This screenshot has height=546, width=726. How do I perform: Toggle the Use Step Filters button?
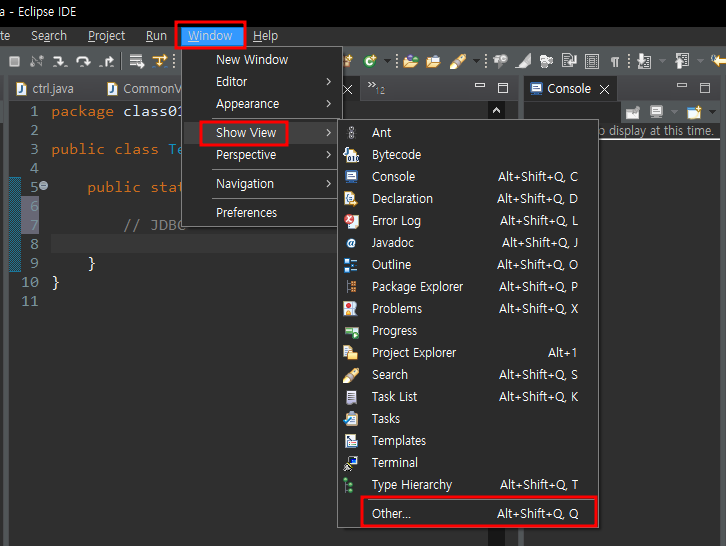pyautogui.click(x=160, y=61)
